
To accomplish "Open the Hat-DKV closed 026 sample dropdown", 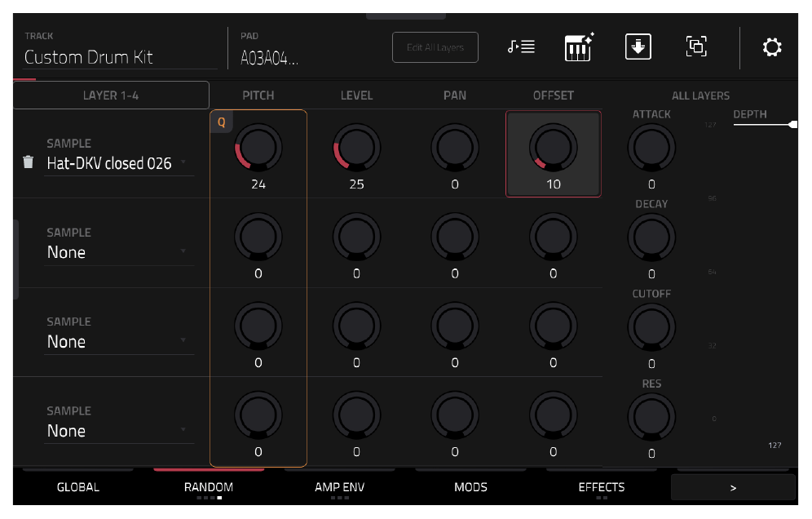I will pyautogui.click(x=118, y=163).
